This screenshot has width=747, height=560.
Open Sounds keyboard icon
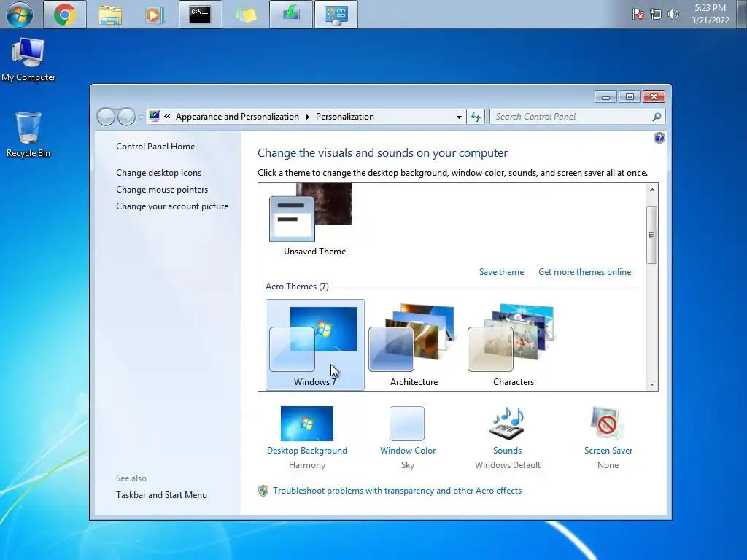click(x=508, y=423)
